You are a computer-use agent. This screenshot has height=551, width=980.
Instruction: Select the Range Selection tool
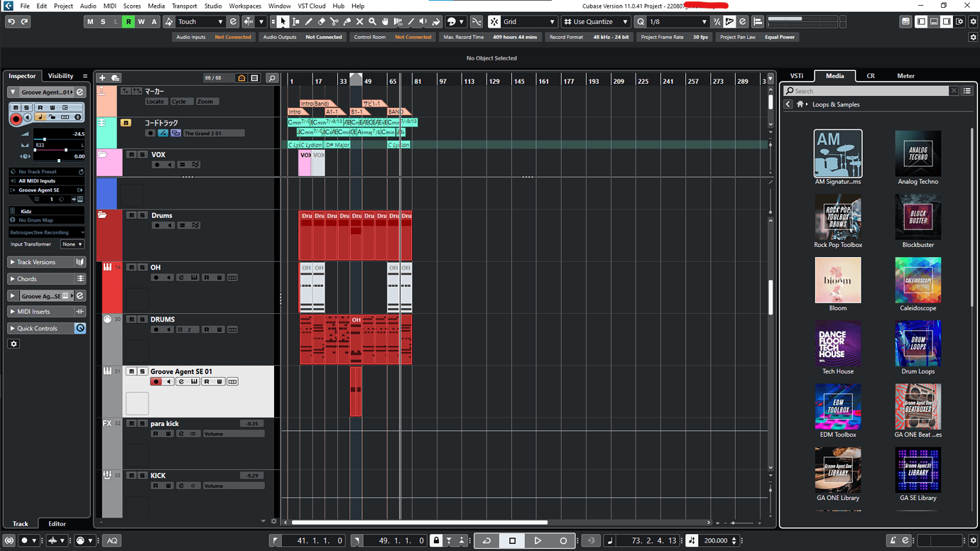pyautogui.click(x=296, y=21)
